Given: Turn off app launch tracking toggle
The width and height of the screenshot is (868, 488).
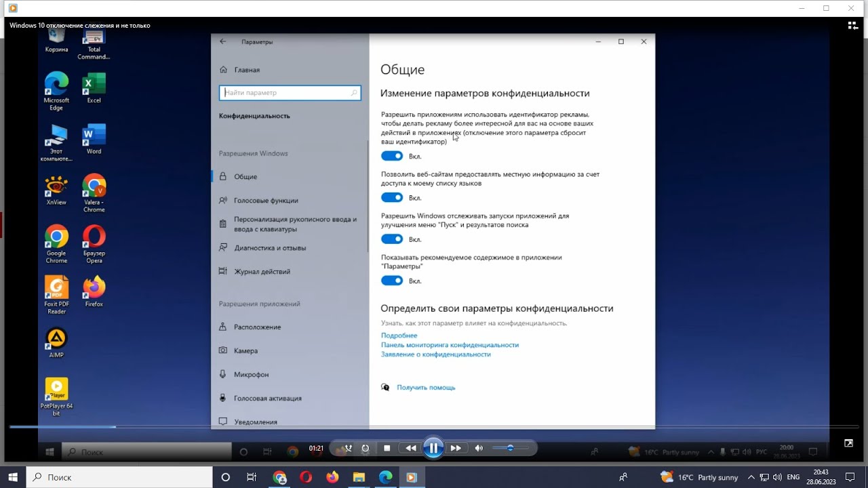Looking at the screenshot, I should (392, 239).
